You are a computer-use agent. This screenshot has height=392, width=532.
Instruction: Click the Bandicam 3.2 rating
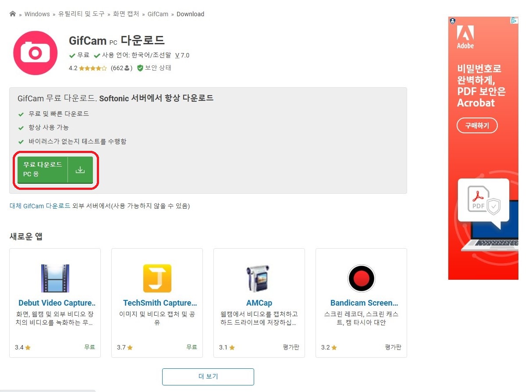point(329,347)
